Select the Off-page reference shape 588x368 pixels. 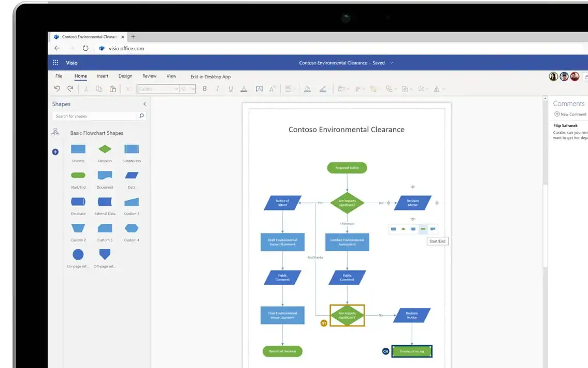pos(105,254)
